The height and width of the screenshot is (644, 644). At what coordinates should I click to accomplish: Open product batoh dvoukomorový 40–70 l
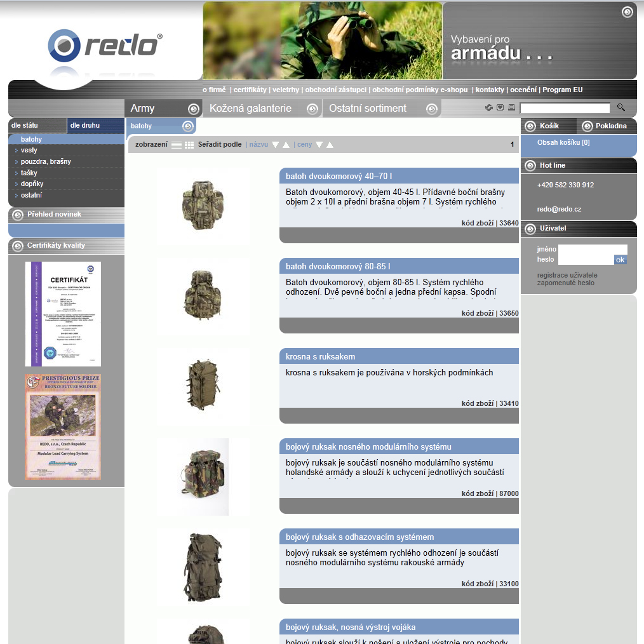click(339, 176)
